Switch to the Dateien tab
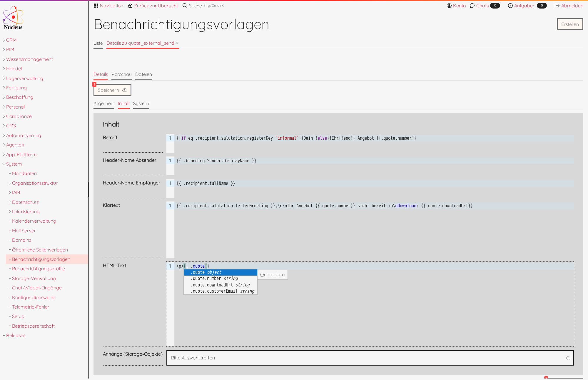 coord(143,74)
